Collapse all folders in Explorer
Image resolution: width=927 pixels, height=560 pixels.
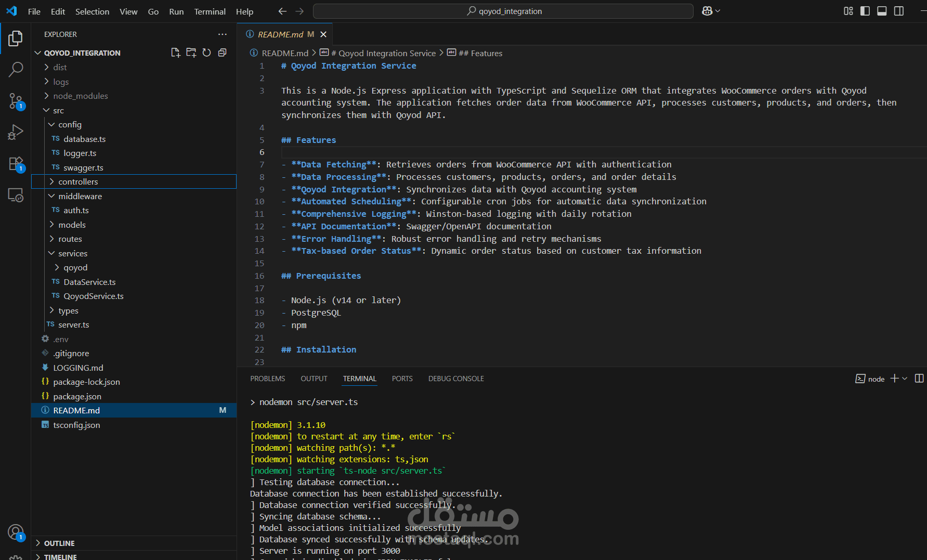[x=222, y=53]
